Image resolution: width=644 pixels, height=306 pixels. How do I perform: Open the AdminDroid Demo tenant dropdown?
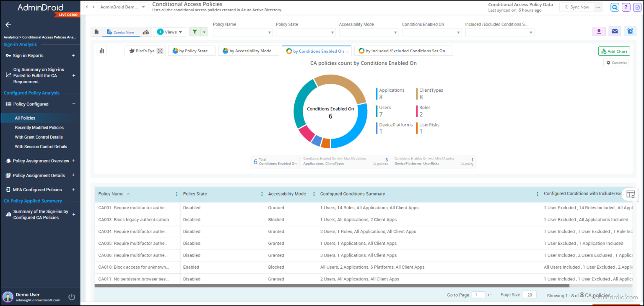click(122, 7)
